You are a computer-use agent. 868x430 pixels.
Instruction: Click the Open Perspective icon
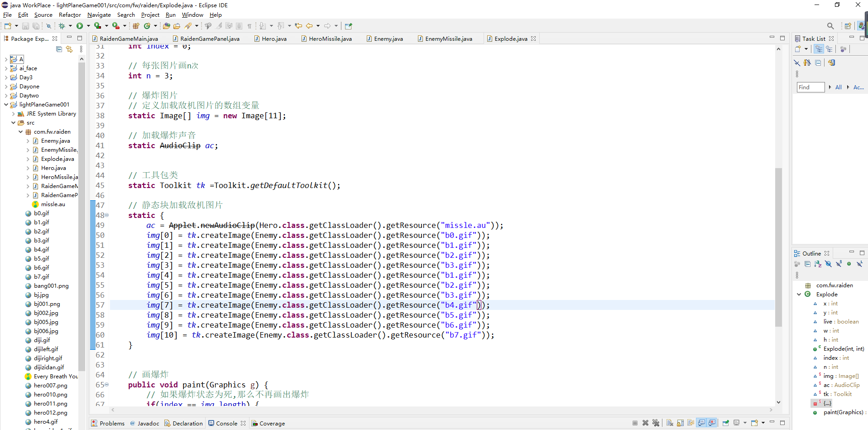(848, 26)
